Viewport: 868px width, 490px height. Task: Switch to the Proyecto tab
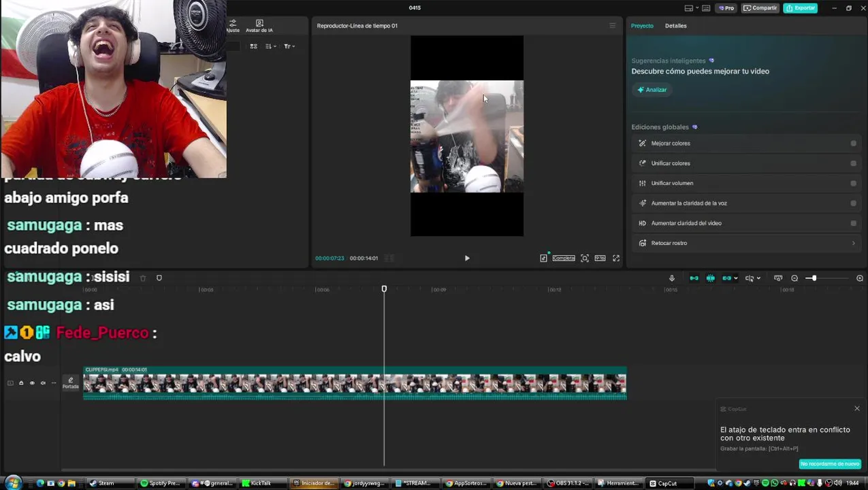642,26
